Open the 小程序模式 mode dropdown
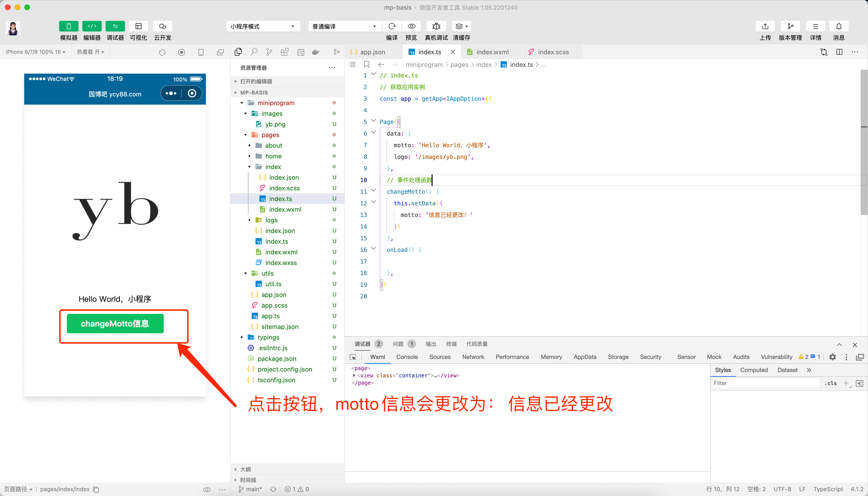Viewport: 868px width, 496px height. click(x=263, y=26)
